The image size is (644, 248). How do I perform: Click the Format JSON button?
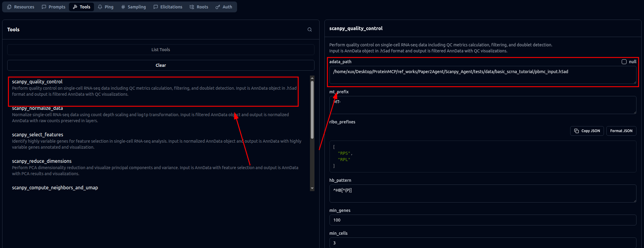tap(621, 131)
